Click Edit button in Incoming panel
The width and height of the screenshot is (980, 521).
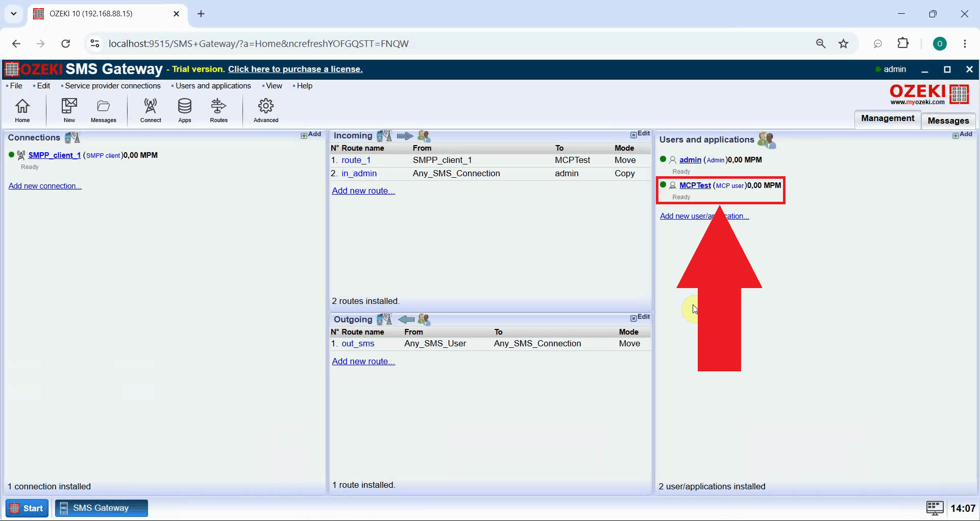640,134
